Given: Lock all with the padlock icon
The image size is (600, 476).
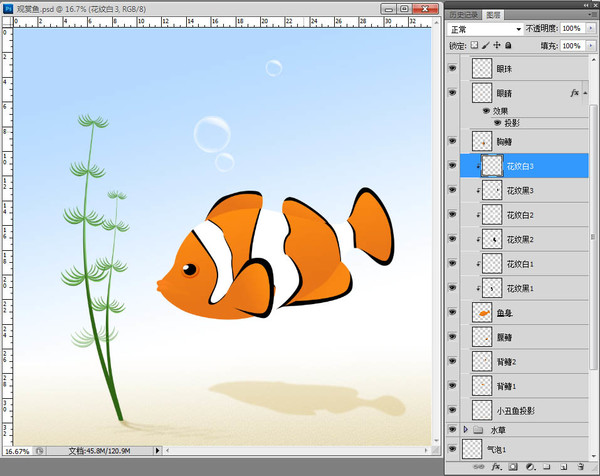Looking at the screenshot, I should click(508, 45).
